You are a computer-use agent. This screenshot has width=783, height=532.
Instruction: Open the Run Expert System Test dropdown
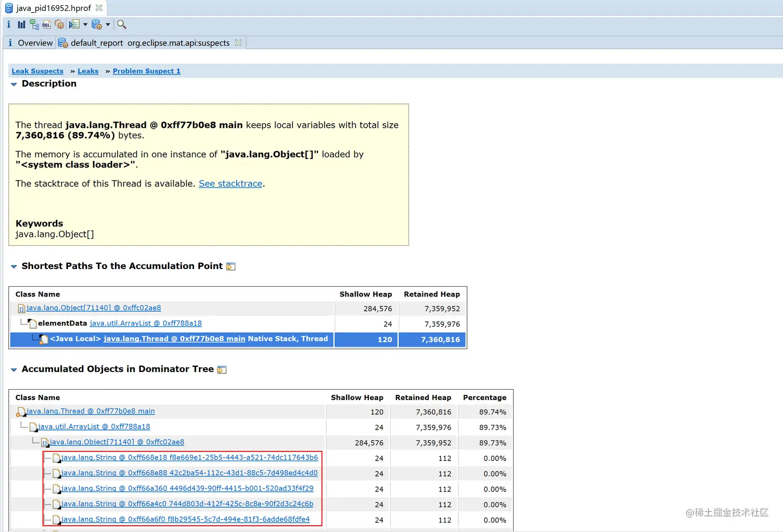(x=85, y=24)
